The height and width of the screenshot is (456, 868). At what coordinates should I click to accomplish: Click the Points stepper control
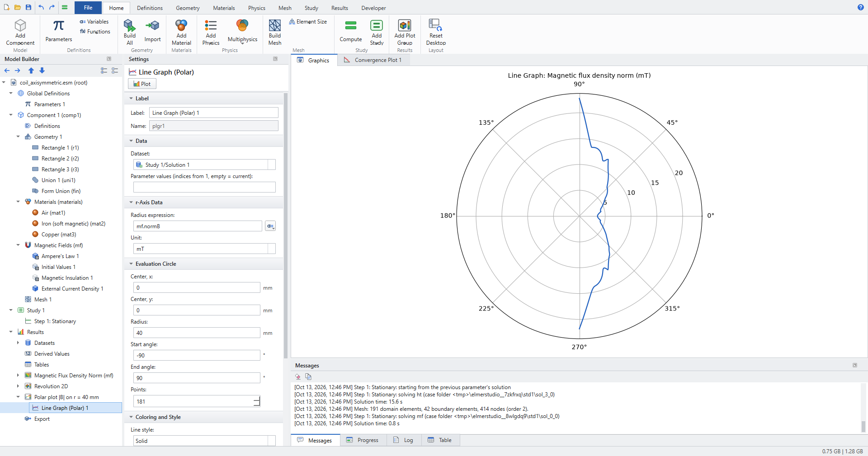pos(257,401)
